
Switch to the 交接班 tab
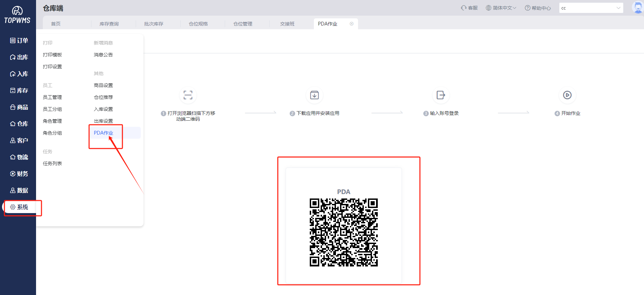[287, 24]
